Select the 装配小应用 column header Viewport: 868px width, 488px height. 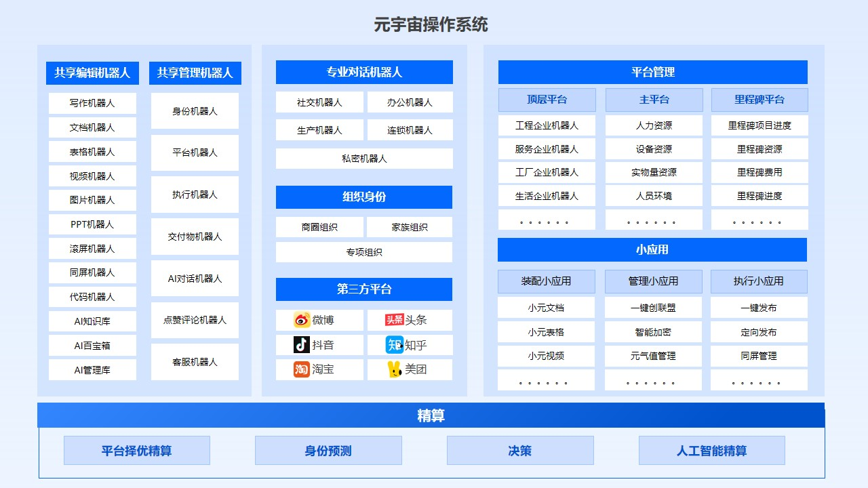point(547,281)
